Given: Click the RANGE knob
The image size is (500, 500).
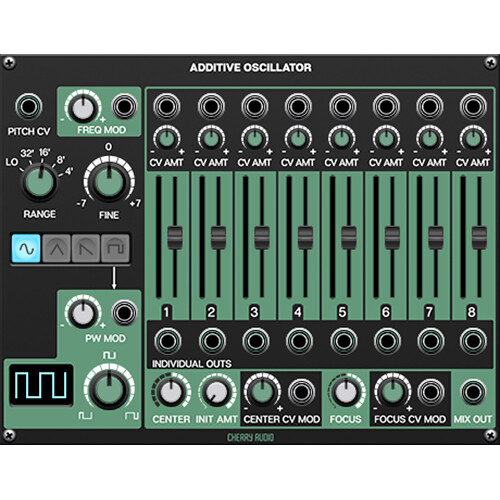Looking at the screenshot, I should click(39, 182).
